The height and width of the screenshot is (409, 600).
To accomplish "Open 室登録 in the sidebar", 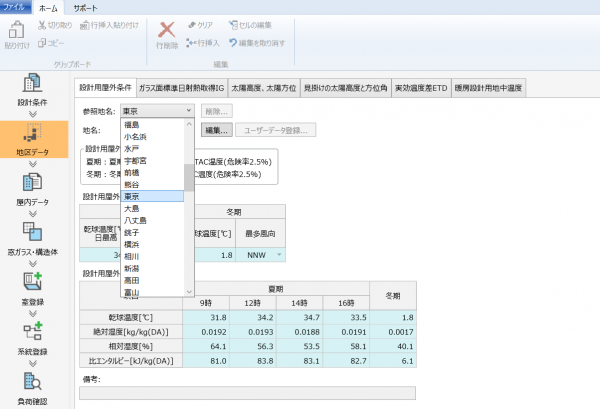I will [33, 289].
